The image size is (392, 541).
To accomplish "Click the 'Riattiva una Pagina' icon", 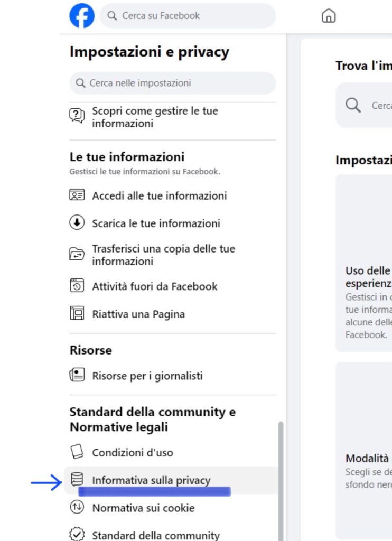I will point(77,314).
